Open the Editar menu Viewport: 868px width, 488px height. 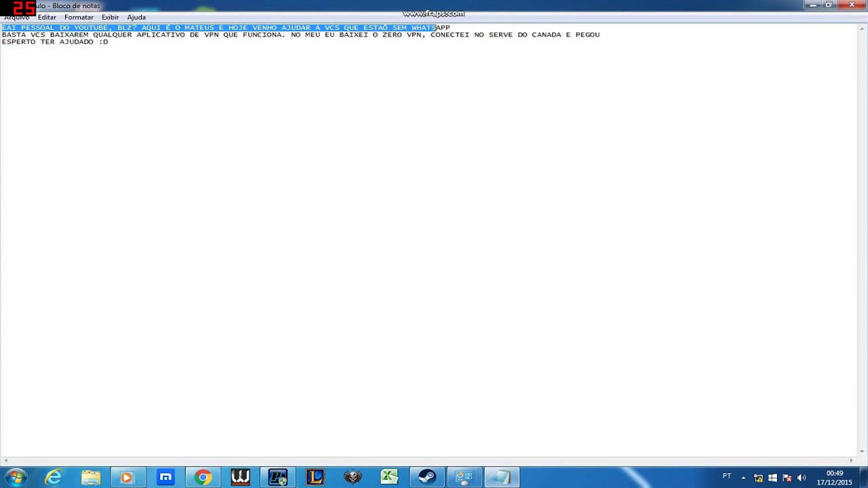[x=47, y=17]
